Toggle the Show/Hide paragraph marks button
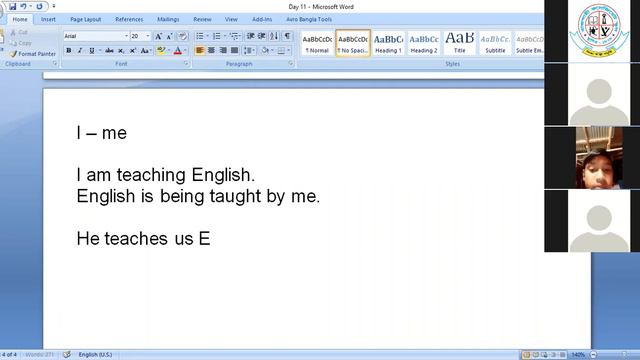This screenshot has width=640, height=360. 287,36
